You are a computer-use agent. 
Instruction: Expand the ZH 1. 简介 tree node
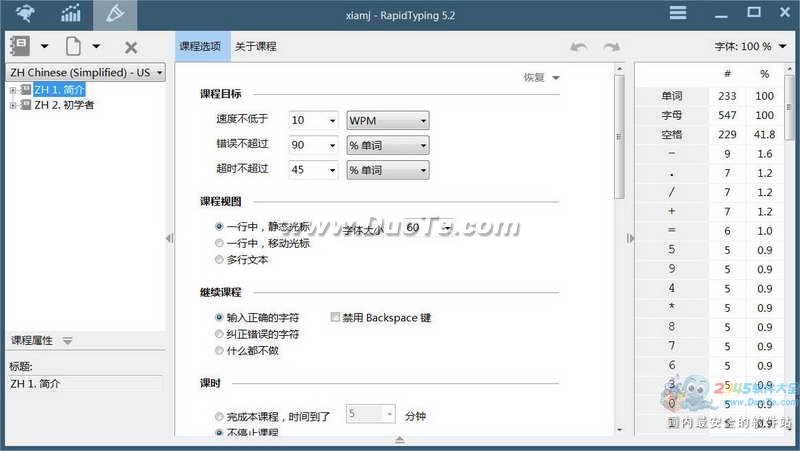pos(13,90)
